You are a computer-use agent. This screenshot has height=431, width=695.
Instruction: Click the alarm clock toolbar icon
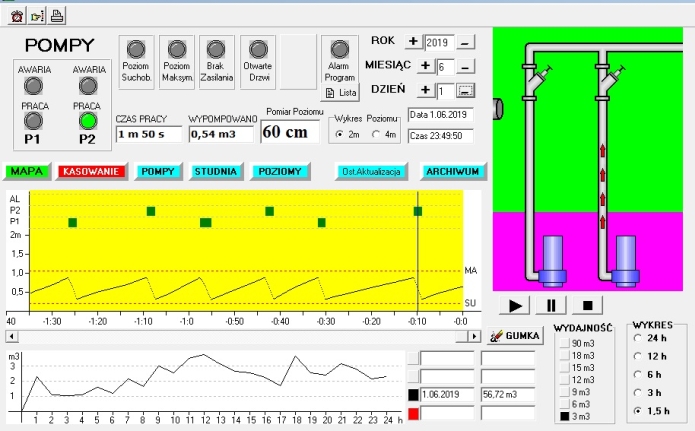click(17, 16)
